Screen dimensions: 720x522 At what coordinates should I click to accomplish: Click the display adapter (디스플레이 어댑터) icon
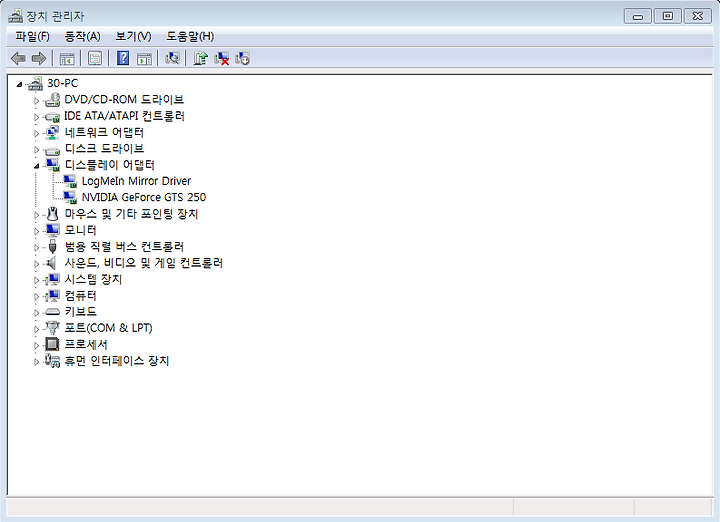52,165
